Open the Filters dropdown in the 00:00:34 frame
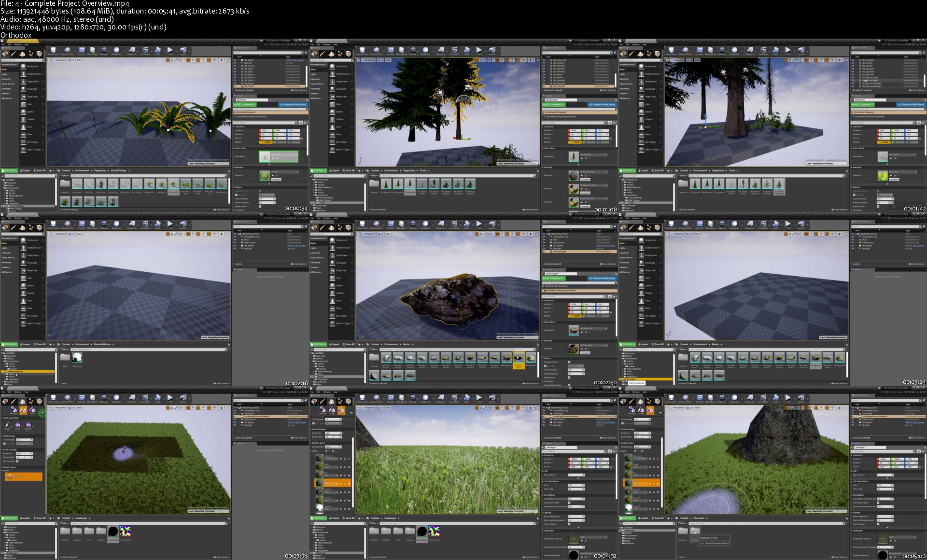The image size is (927, 560). tap(65, 175)
